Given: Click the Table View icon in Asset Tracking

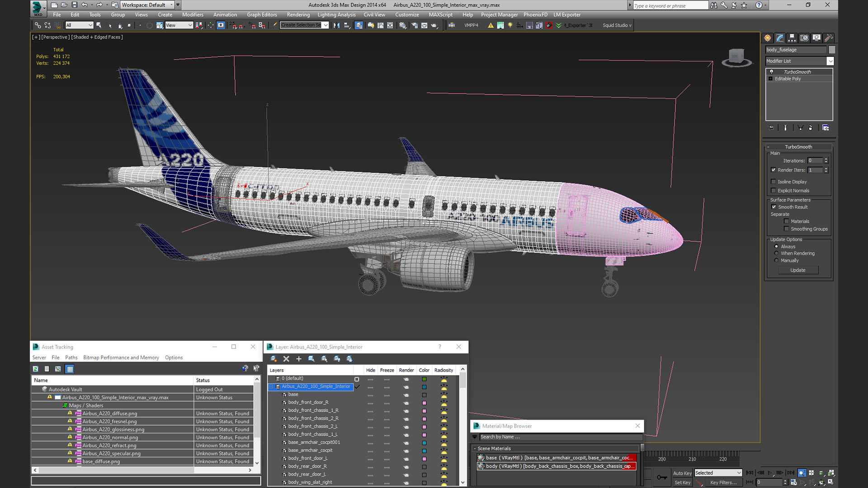Looking at the screenshot, I should pyautogui.click(x=70, y=369).
